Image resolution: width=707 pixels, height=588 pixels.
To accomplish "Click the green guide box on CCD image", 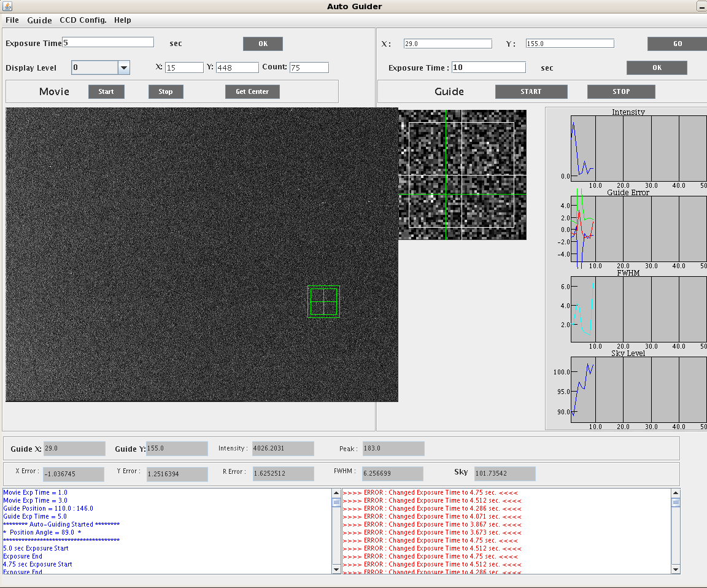I will click(x=323, y=301).
